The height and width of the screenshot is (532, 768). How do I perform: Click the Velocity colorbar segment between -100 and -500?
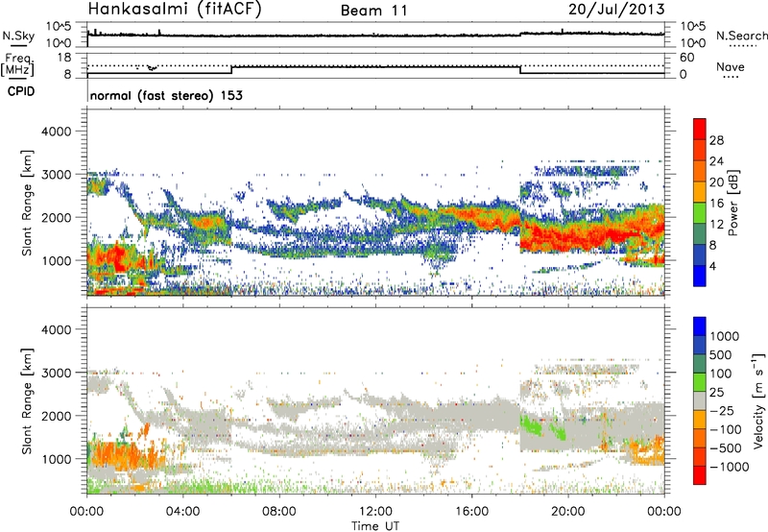[x=700, y=438]
